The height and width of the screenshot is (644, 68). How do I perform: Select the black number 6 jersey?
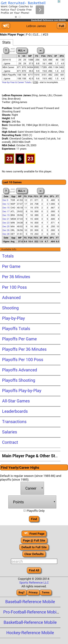[x=20, y=159]
